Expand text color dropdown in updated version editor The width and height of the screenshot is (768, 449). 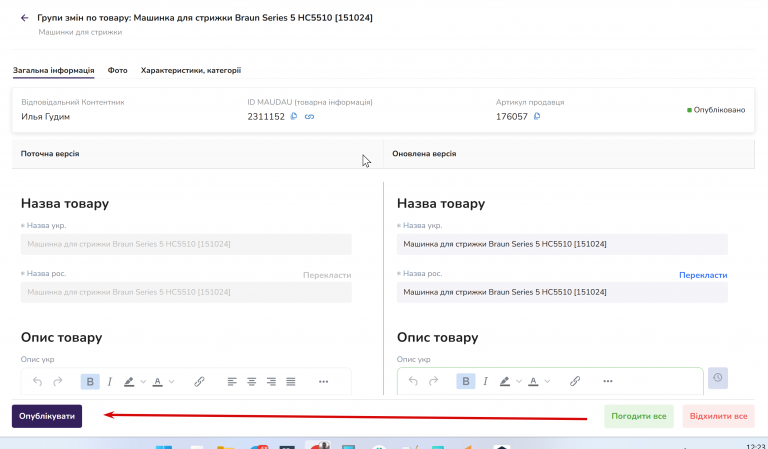coord(547,381)
